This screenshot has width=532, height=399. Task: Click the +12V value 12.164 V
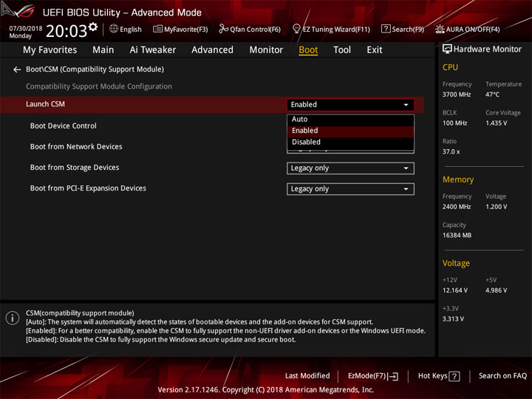[455, 290]
